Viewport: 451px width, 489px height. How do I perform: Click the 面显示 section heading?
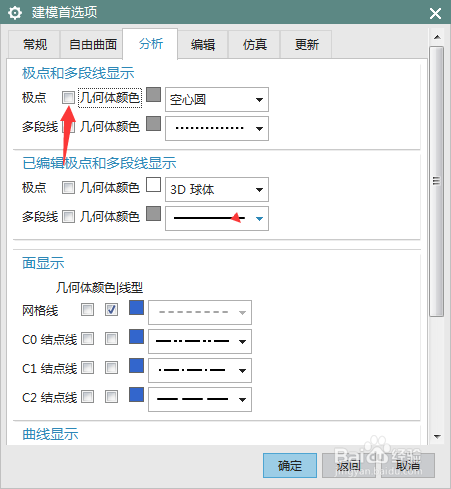(43, 263)
